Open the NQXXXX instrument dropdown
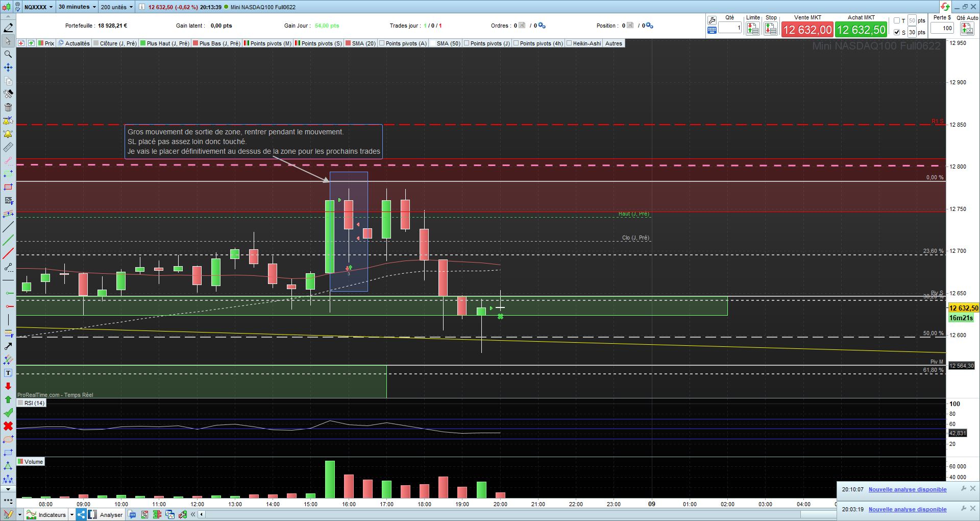The height and width of the screenshot is (521, 980). coord(38,7)
